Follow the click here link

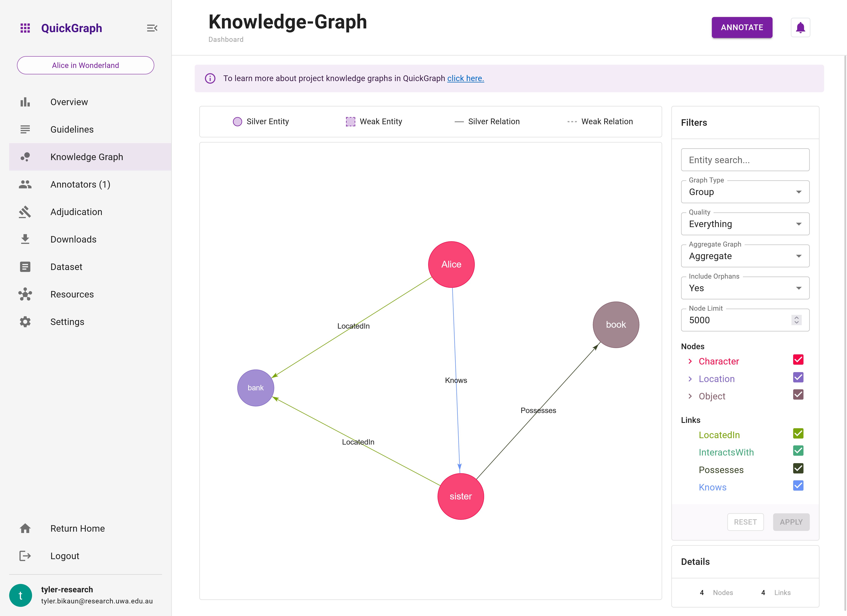[x=465, y=78]
